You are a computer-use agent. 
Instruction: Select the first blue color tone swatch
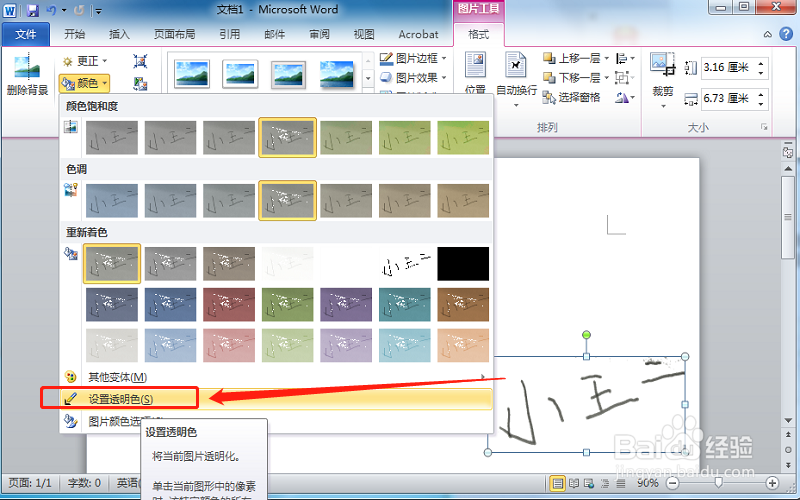tap(112, 201)
